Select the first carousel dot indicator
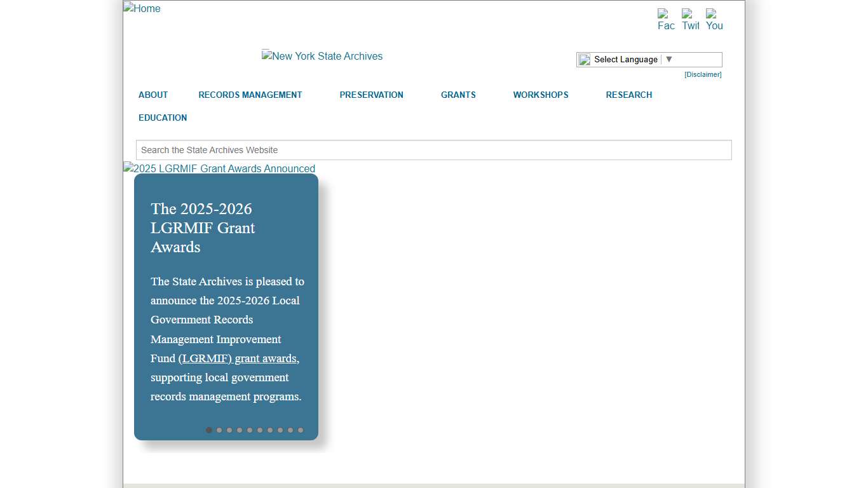The image size is (868, 488). tap(209, 430)
